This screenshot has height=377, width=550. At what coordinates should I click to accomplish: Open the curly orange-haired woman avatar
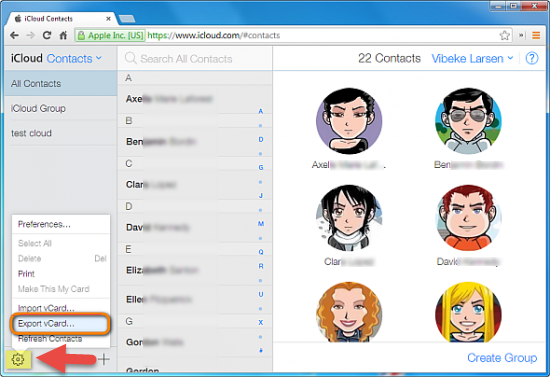(349, 312)
